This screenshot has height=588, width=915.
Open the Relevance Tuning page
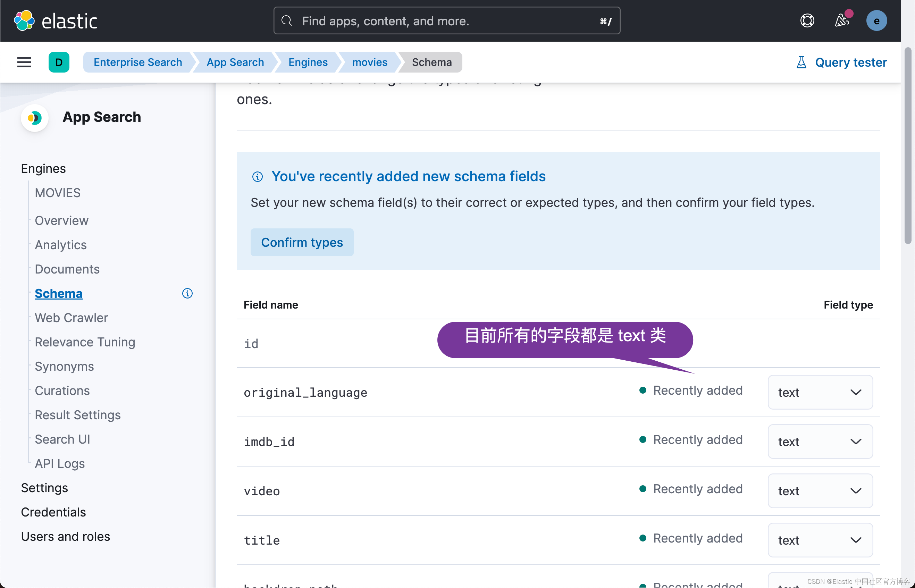(85, 342)
